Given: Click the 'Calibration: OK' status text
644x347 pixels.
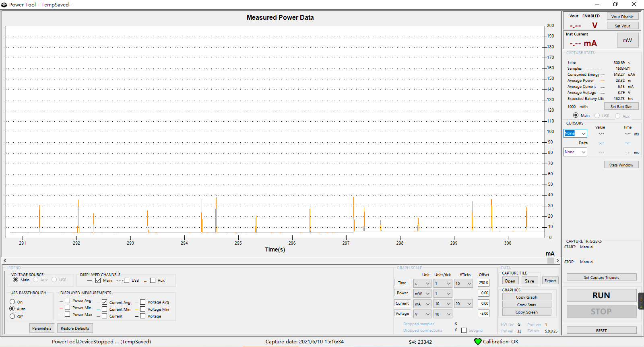Looking at the screenshot, I should tap(501, 342).
